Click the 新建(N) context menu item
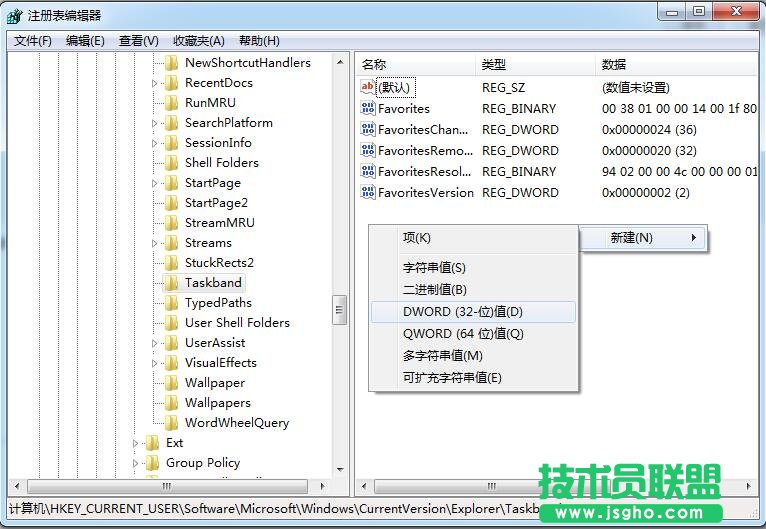The height and width of the screenshot is (529, 766). (643, 238)
